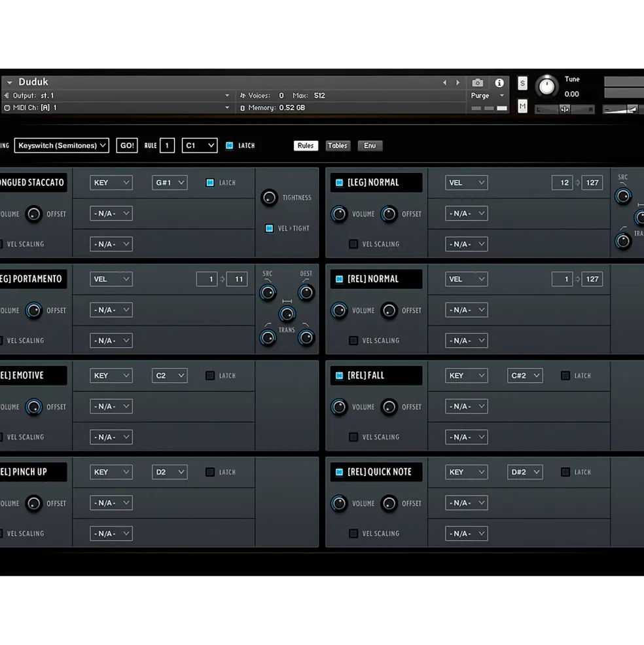644x645 pixels.
Task: Click the [LEG] NORMAL SRC knob
Action: (623, 196)
